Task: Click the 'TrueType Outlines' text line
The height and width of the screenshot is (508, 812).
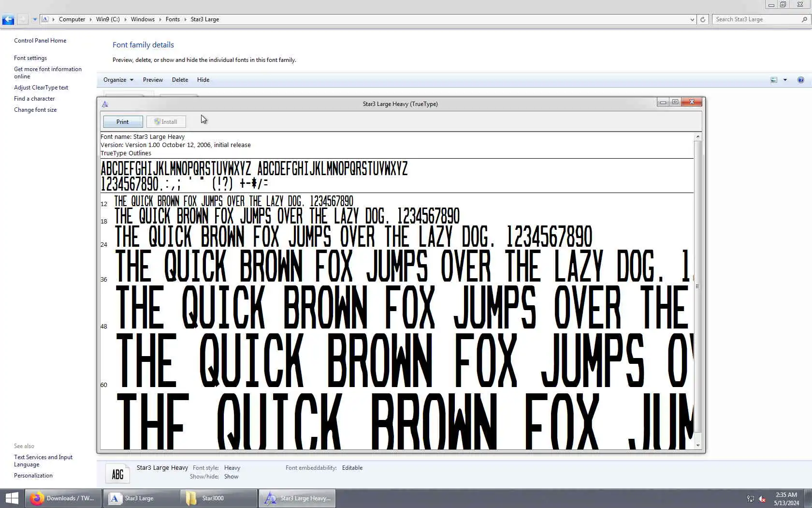Action: (x=126, y=153)
